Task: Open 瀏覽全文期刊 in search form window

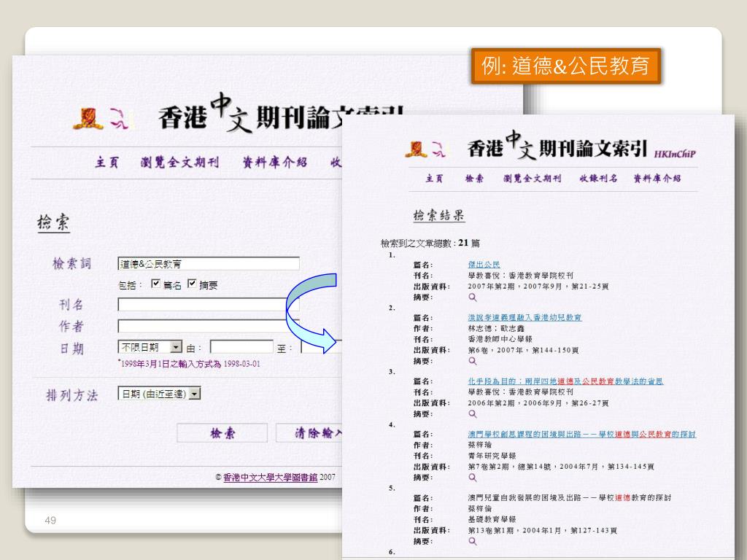Action: click(179, 163)
